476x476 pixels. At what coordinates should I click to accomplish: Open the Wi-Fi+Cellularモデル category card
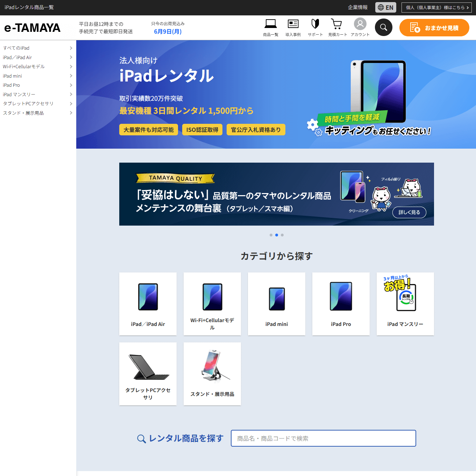point(212,304)
